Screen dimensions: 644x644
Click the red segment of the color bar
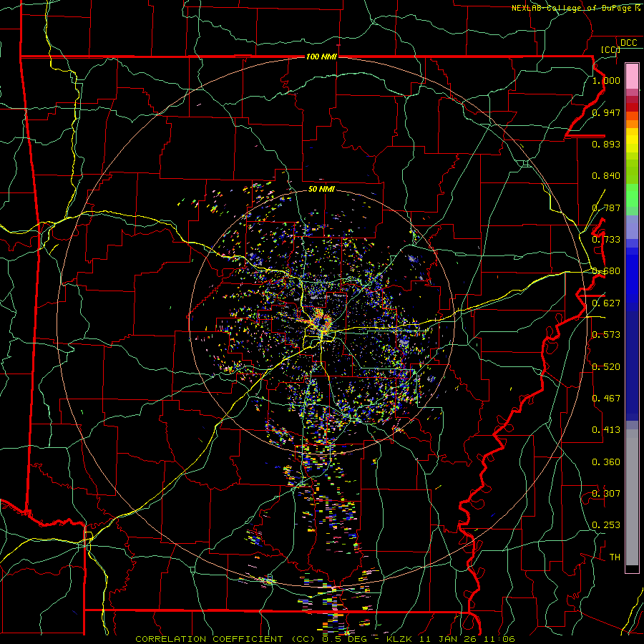pyautogui.click(x=632, y=107)
